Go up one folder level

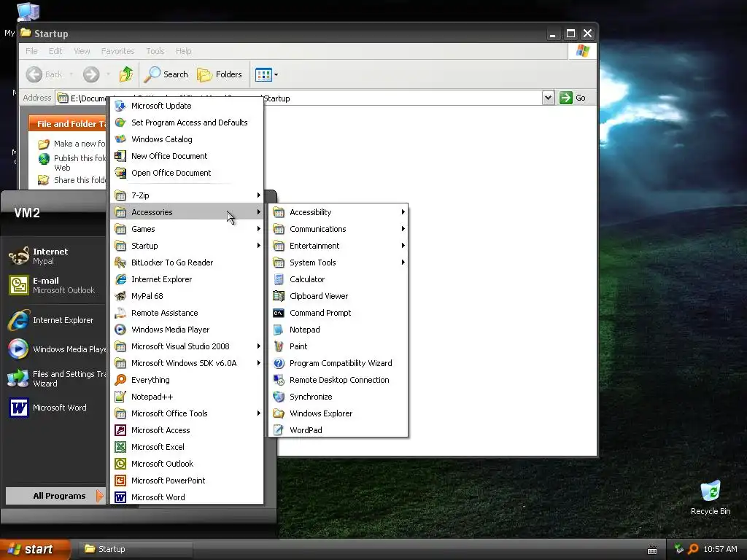(x=126, y=74)
